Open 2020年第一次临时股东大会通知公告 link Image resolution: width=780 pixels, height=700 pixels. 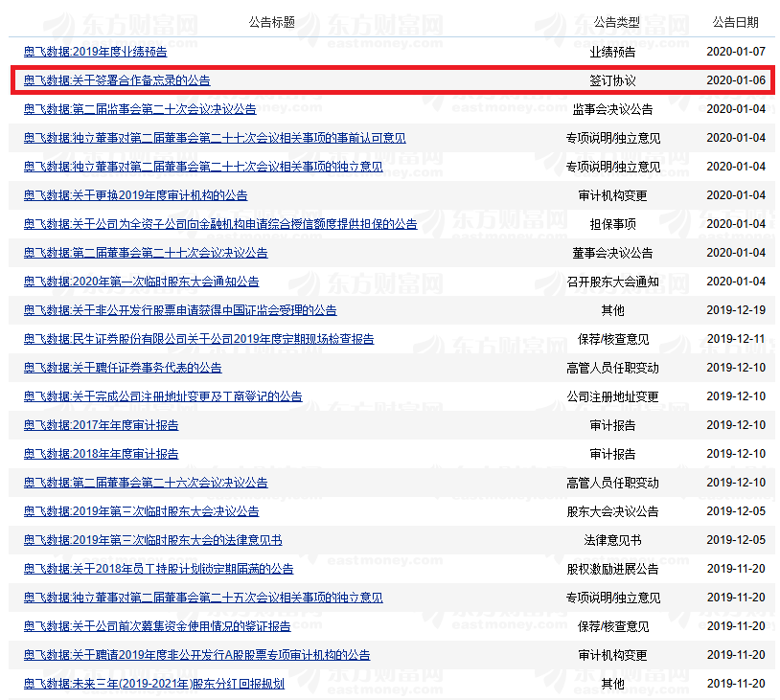point(141,282)
